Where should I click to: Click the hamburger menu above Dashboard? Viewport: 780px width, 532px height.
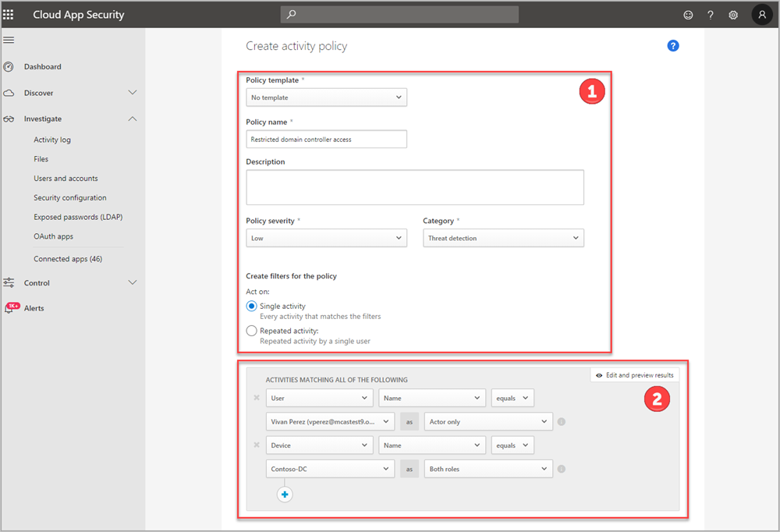(x=9, y=39)
